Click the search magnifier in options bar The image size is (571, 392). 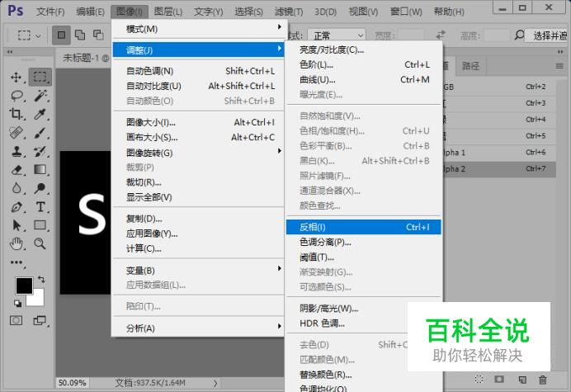point(519,35)
